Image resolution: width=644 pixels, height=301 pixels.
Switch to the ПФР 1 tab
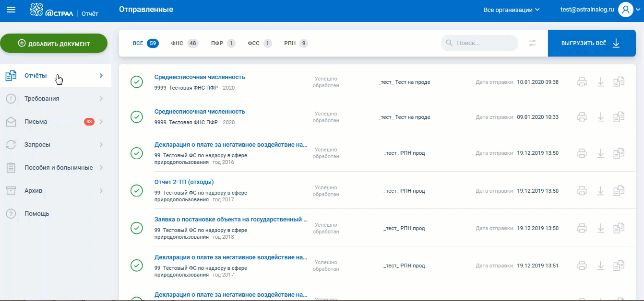223,43
